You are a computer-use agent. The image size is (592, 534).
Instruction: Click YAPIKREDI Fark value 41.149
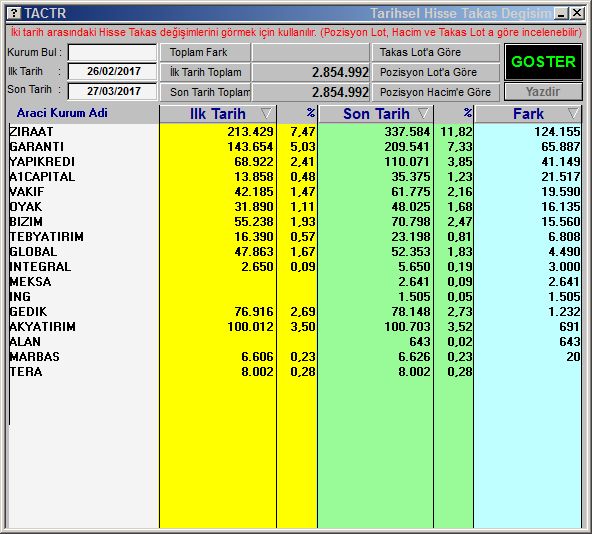pos(561,162)
